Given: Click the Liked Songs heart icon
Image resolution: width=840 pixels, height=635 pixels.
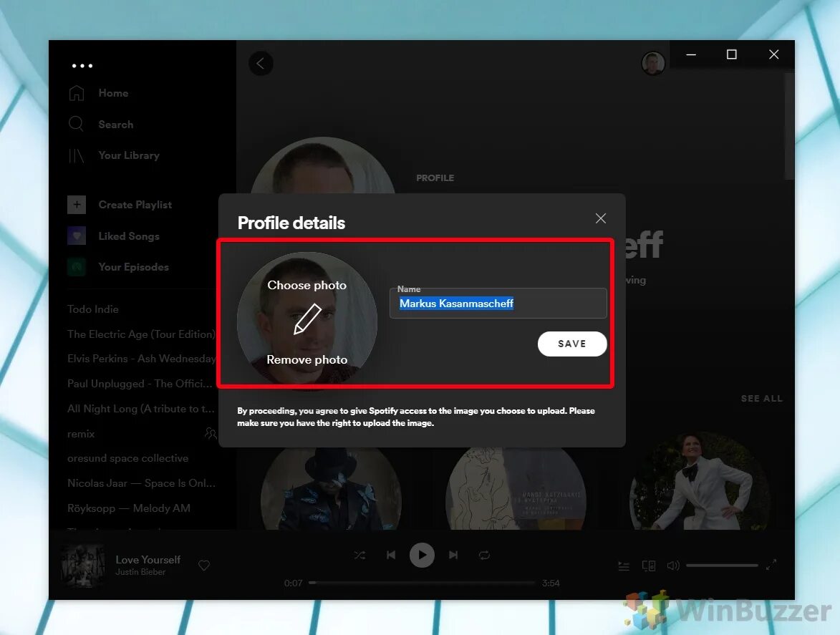Looking at the screenshot, I should click(x=77, y=236).
